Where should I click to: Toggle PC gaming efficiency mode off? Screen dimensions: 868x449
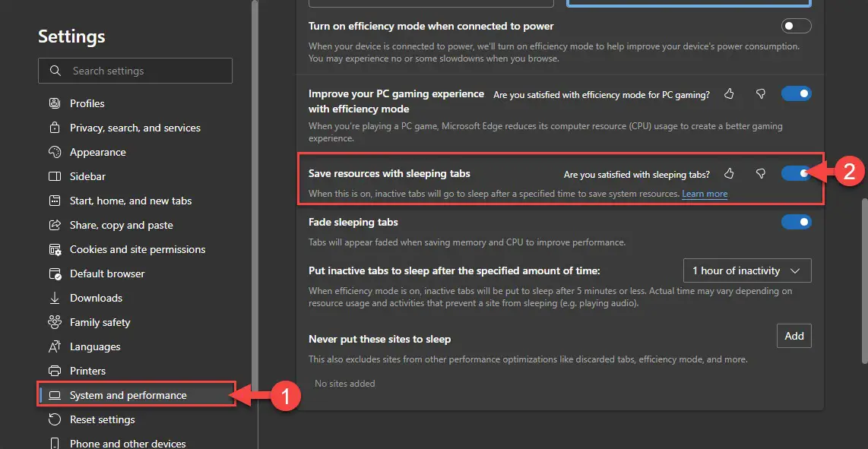(796, 94)
